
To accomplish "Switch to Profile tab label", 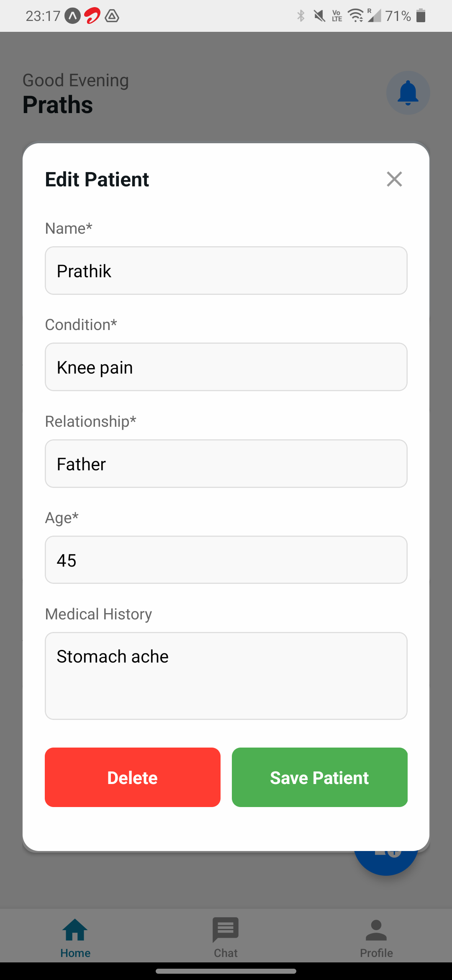I will pos(376,953).
